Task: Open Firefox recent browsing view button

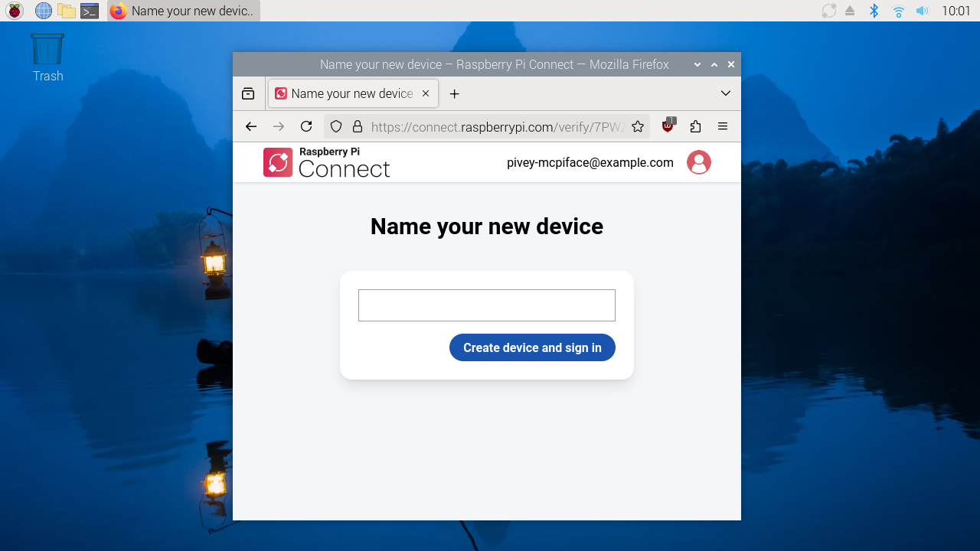Action: (x=248, y=93)
